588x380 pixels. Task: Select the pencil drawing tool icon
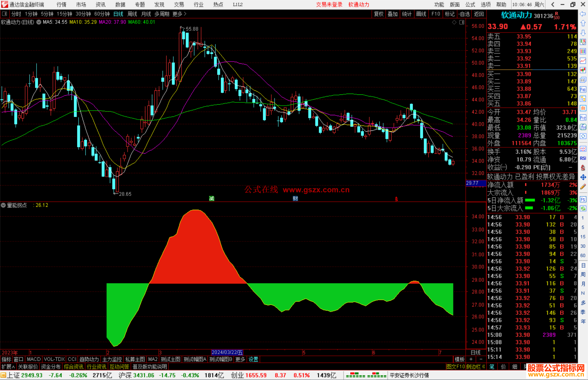pyautogui.click(x=583, y=187)
